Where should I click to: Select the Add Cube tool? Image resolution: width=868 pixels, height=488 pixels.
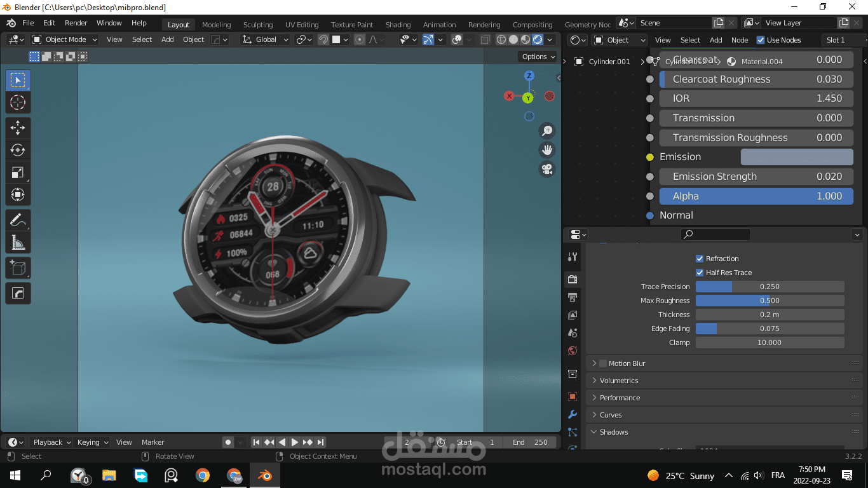point(18,268)
